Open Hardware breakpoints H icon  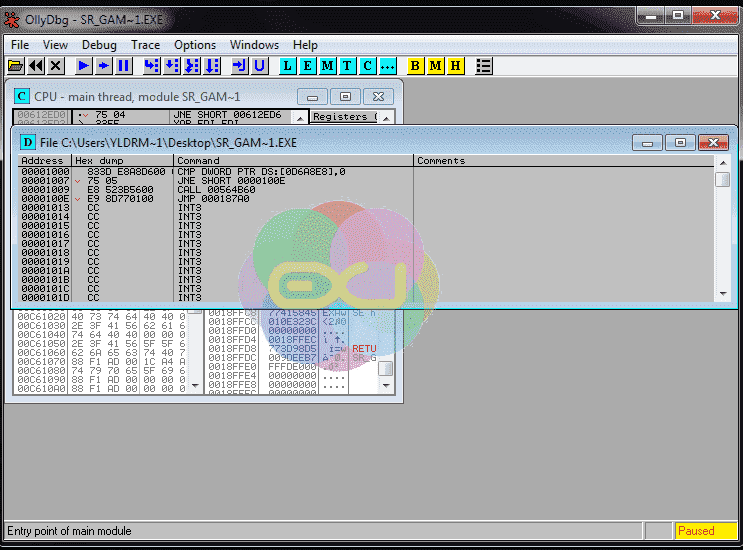point(455,65)
